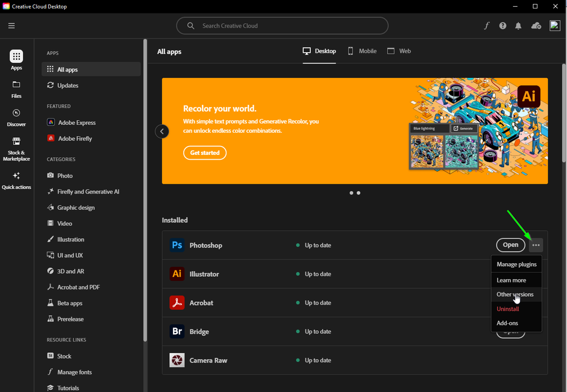This screenshot has height=392, width=567.
Task: Switch to the Mobile tab
Action: click(x=362, y=51)
